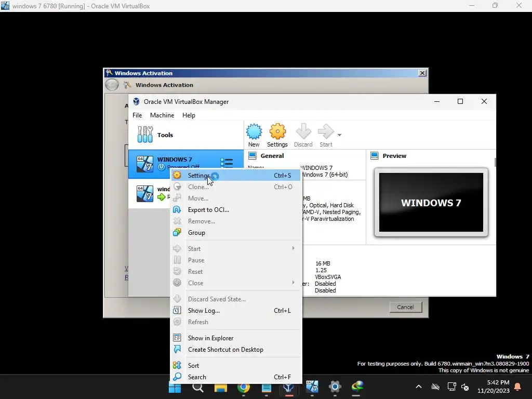Click the Search magnifier icon in context menu
This screenshot has width=532, height=399.
point(177,377)
